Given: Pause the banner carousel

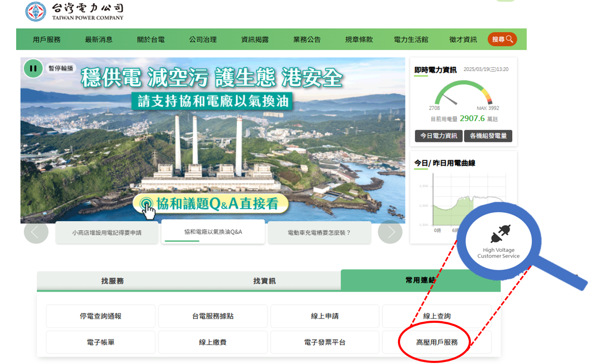Looking at the screenshot, I should 33,68.
